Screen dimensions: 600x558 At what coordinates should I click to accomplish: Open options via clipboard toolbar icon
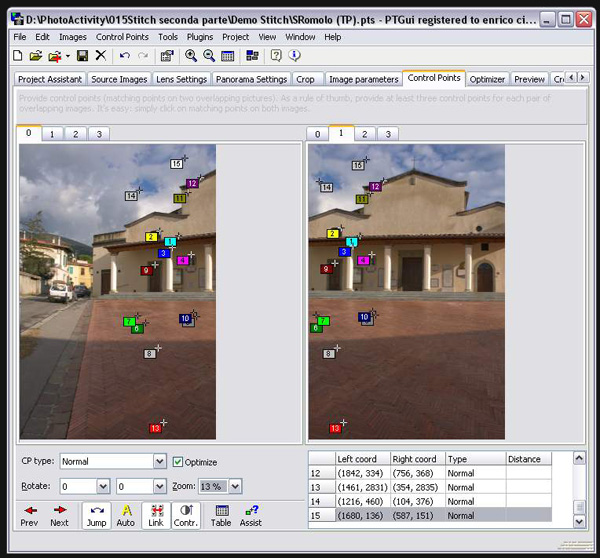click(167, 56)
